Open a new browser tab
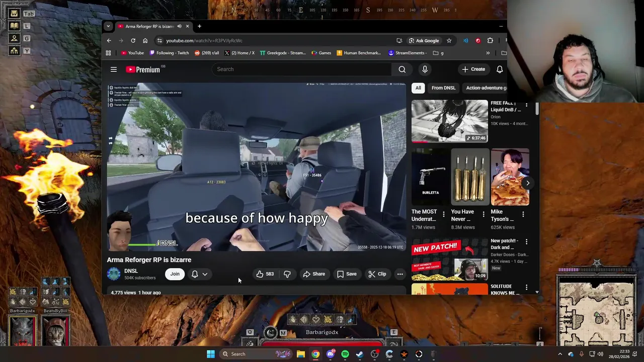Screen dimensions: 644x362 [x=199, y=26]
